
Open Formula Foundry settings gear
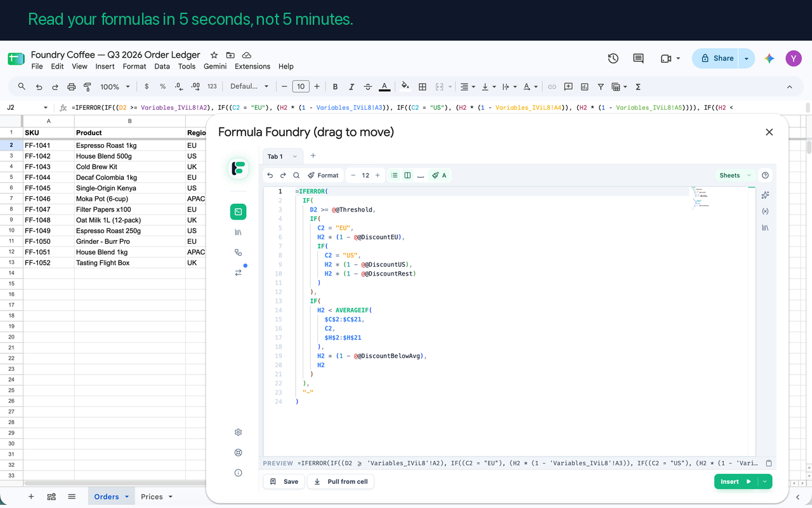(238, 432)
